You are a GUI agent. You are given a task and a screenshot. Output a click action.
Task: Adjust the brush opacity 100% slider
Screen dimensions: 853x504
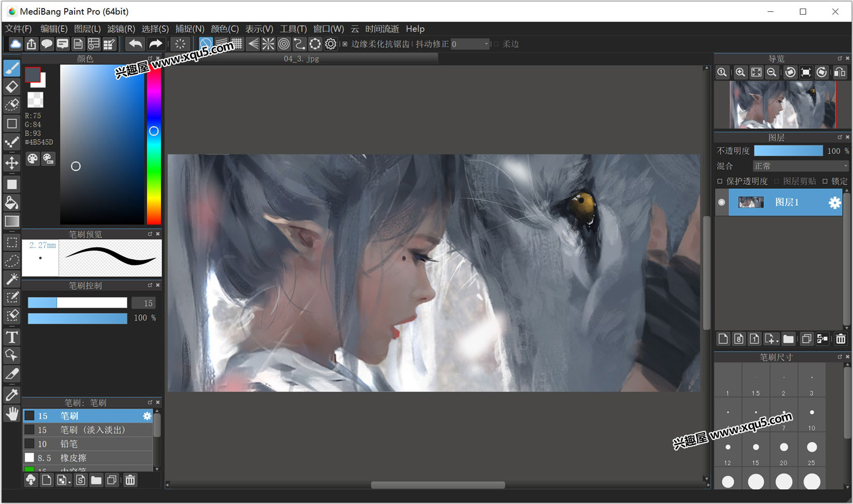77,318
